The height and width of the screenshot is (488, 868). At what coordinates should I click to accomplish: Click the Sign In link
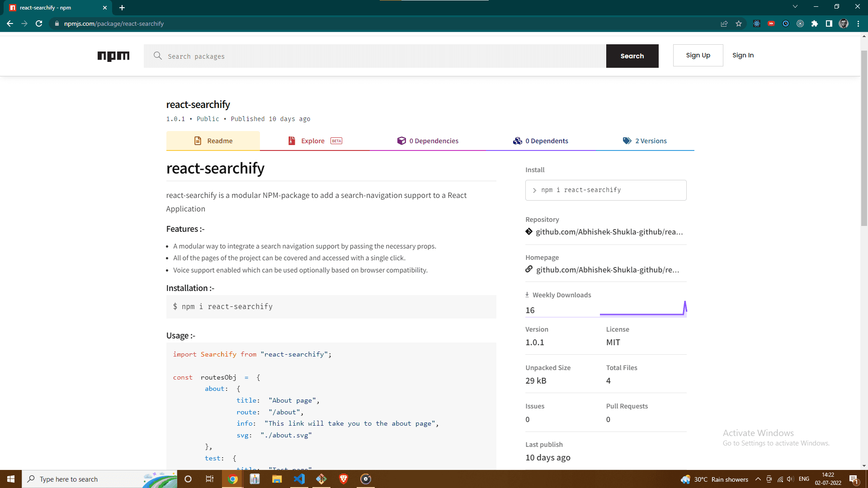(x=743, y=55)
